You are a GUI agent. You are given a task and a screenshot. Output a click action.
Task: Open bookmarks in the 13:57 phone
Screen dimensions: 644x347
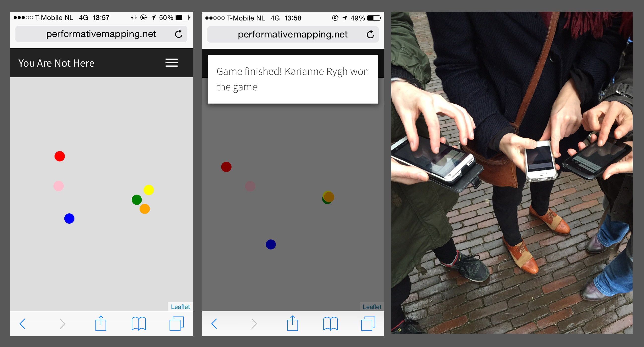pyautogui.click(x=139, y=324)
